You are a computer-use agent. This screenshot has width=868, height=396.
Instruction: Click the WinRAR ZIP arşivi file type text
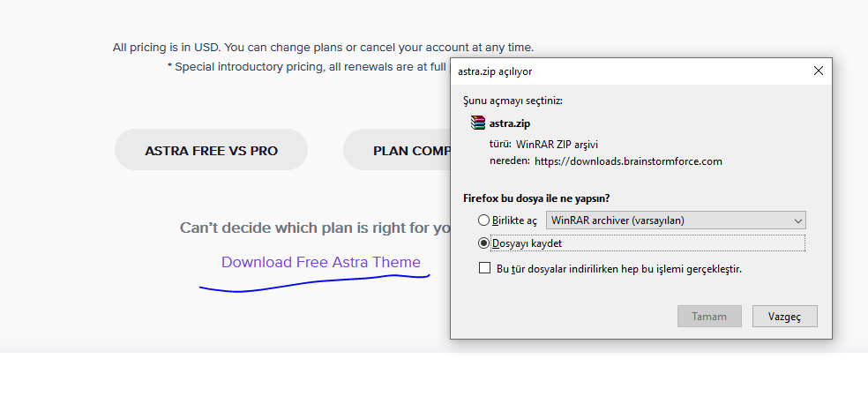pyautogui.click(x=557, y=145)
